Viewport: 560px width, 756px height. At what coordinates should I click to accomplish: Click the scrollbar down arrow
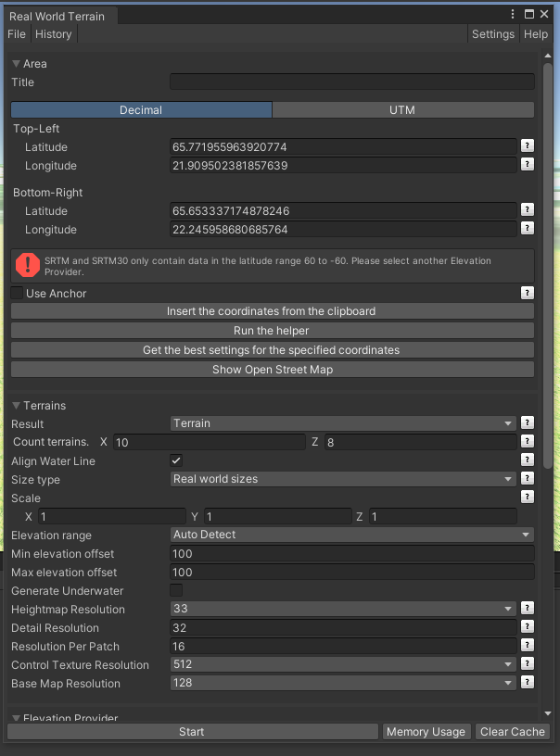547,713
